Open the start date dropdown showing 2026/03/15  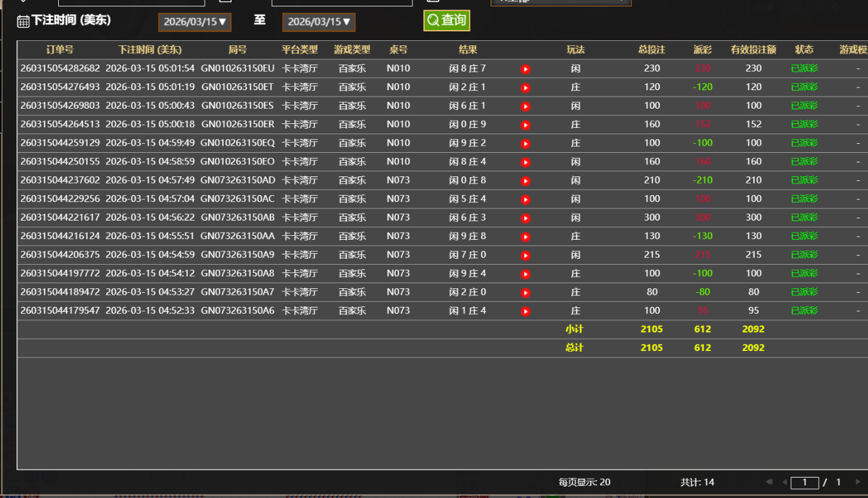point(194,21)
